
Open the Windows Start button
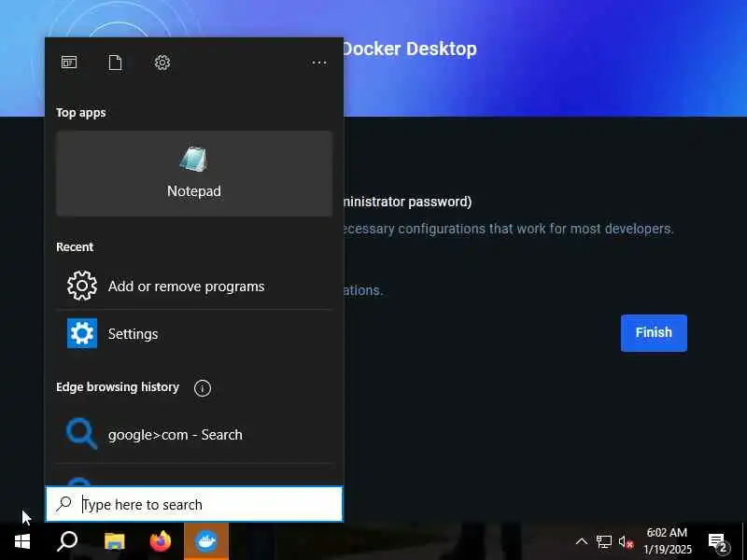coord(21,541)
